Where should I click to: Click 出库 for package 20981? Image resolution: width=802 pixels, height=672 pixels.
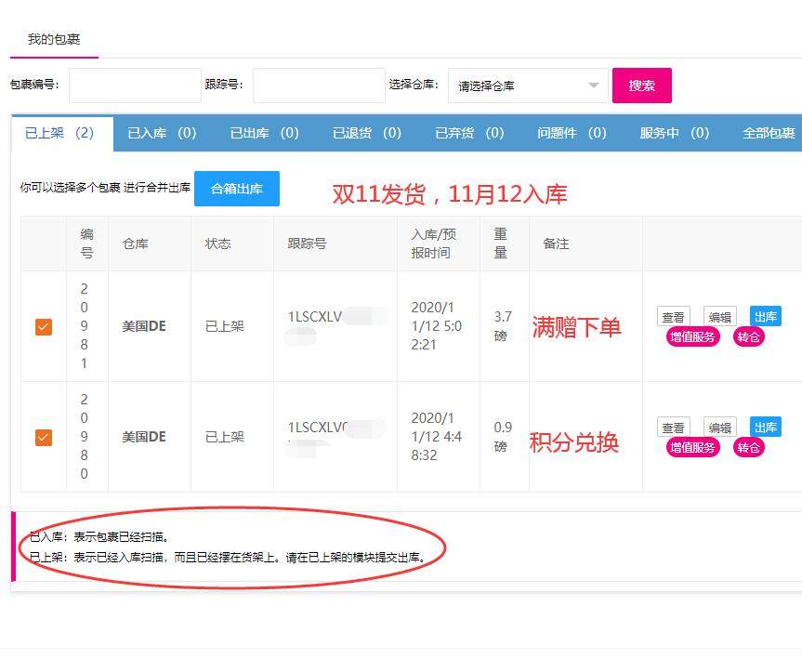[x=766, y=317]
